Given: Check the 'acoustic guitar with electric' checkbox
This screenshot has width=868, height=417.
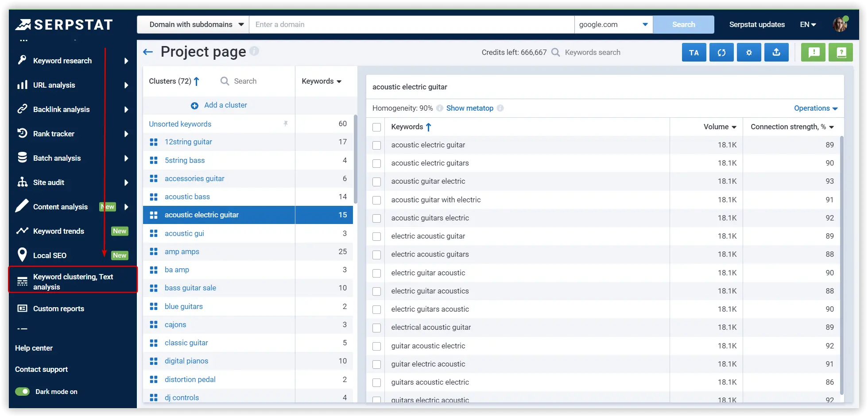Looking at the screenshot, I should 377,200.
